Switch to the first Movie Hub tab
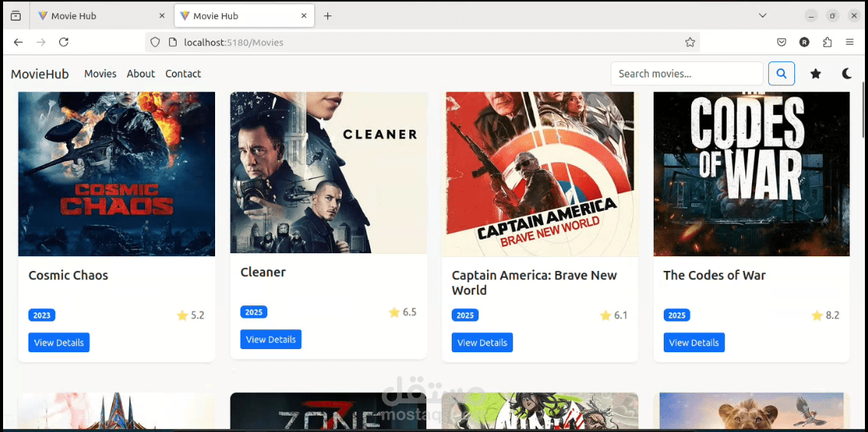868x432 pixels. (102, 16)
